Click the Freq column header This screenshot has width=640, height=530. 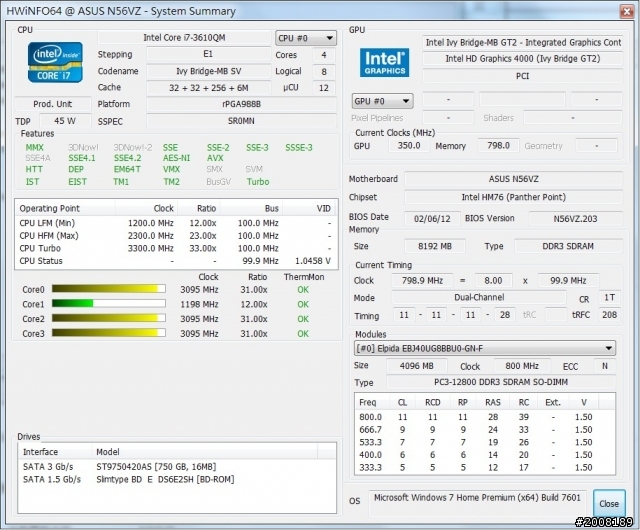coord(372,402)
